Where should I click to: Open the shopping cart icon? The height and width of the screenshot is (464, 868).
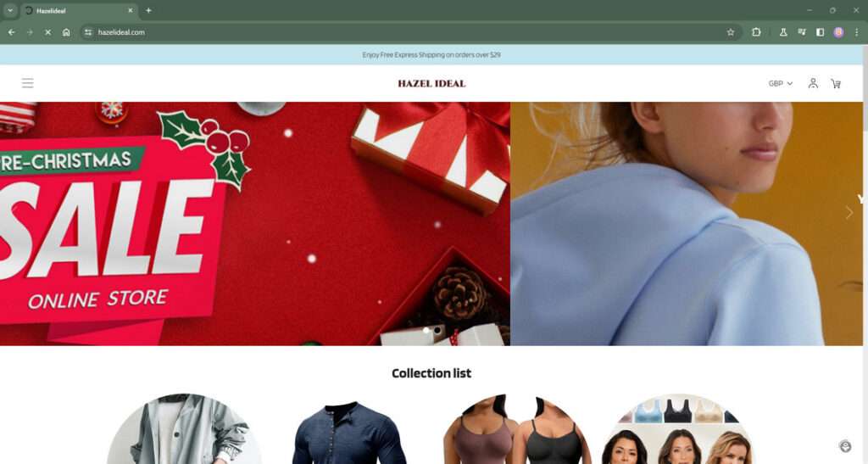(x=836, y=84)
